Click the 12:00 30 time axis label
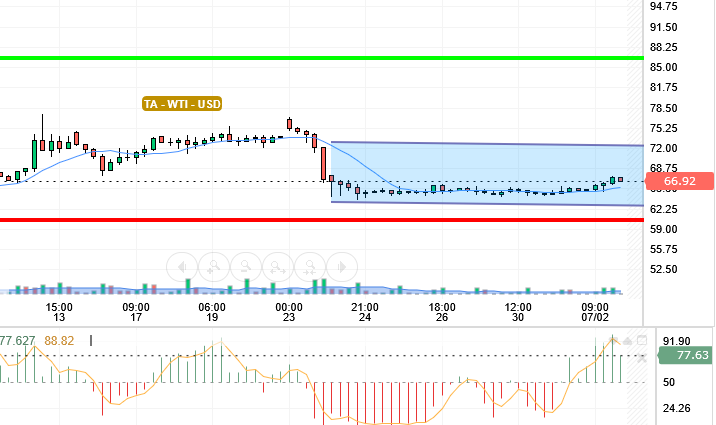Viewport: 716px width, 425px height. point(518,312)
